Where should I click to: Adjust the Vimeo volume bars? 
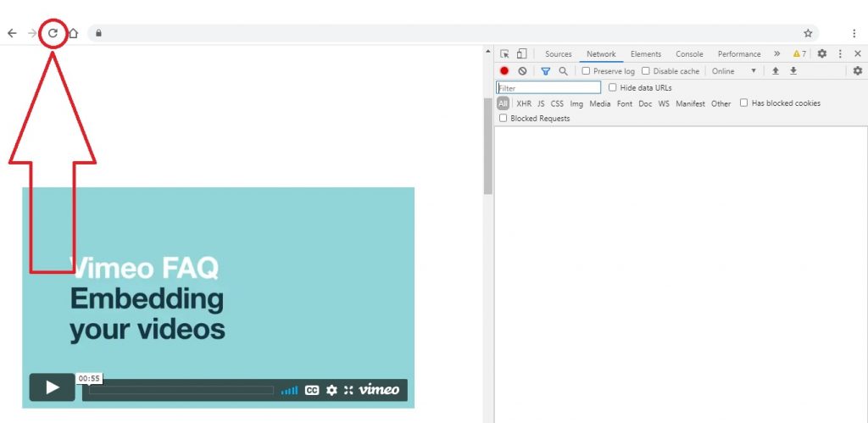click(x=289, y=390)
